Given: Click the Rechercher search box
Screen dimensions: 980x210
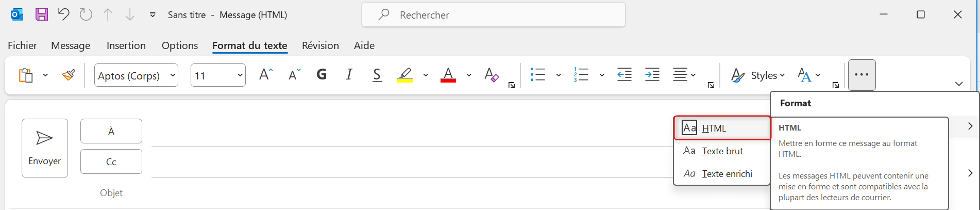Looking at the screenshot, I should coord(494,15).
